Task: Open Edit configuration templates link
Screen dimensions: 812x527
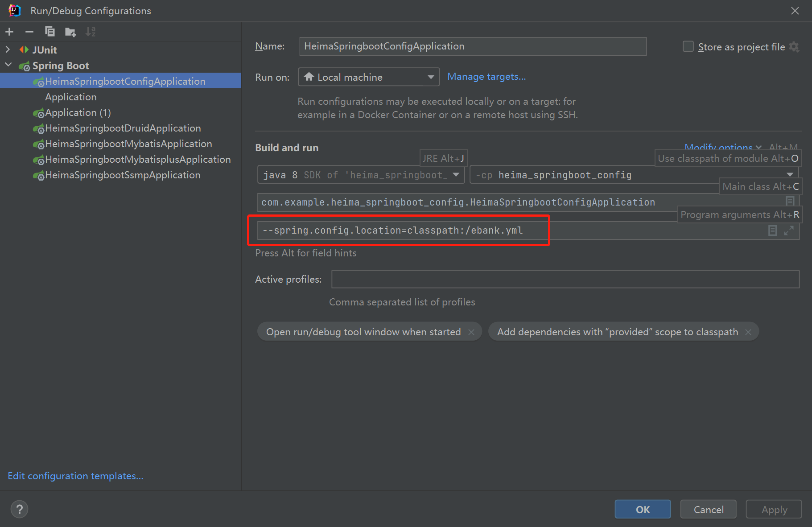Action: coord(75,476)
